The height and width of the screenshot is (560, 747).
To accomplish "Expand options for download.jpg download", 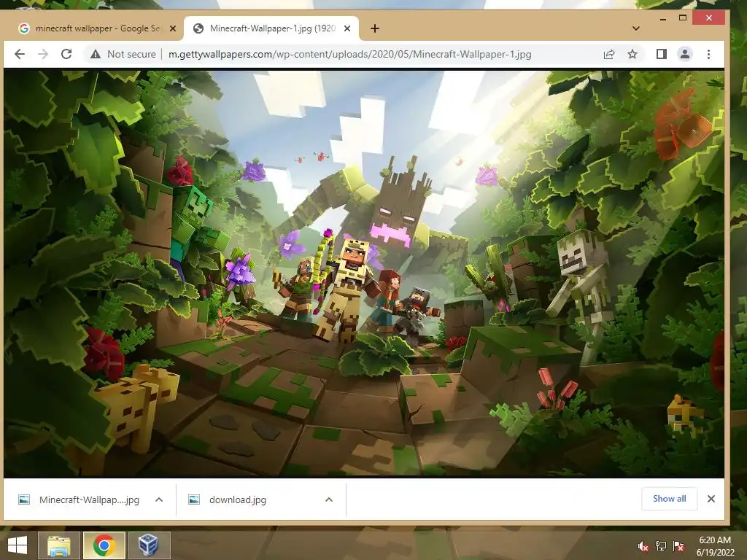I will click(x=329, y=499).
